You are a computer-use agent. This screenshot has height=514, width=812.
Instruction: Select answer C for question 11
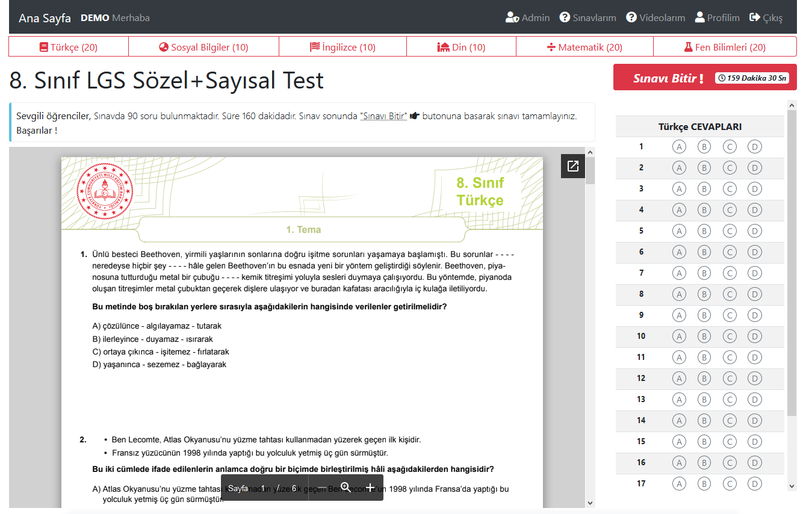[x=730, y=357]
